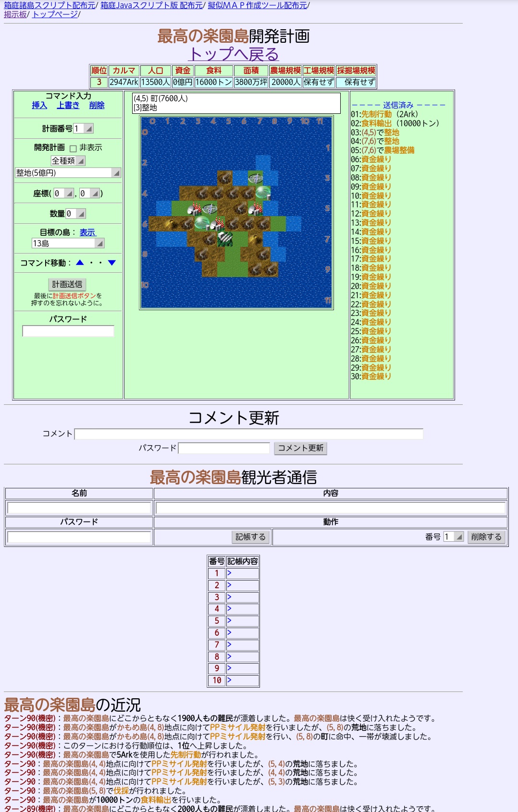
Task: Open the 箱庭Javaスクリプト版 配布元 link
Action: pyautogui.click(x=151, y=5)
